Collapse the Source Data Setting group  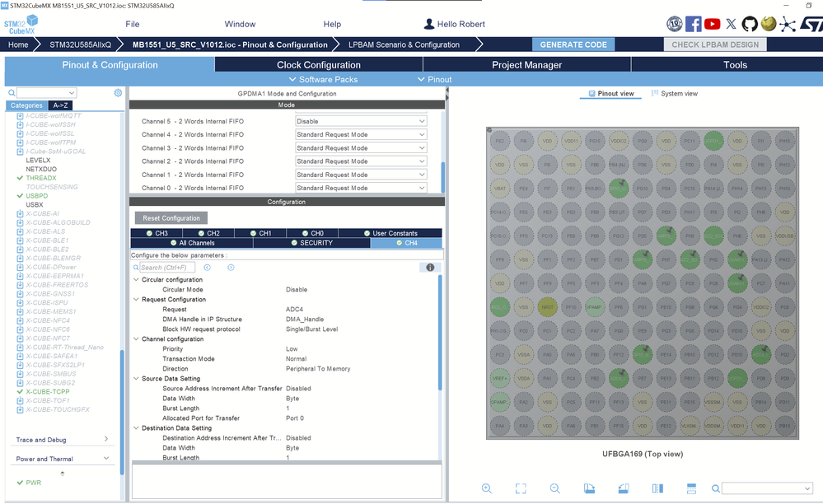point(136,379)
